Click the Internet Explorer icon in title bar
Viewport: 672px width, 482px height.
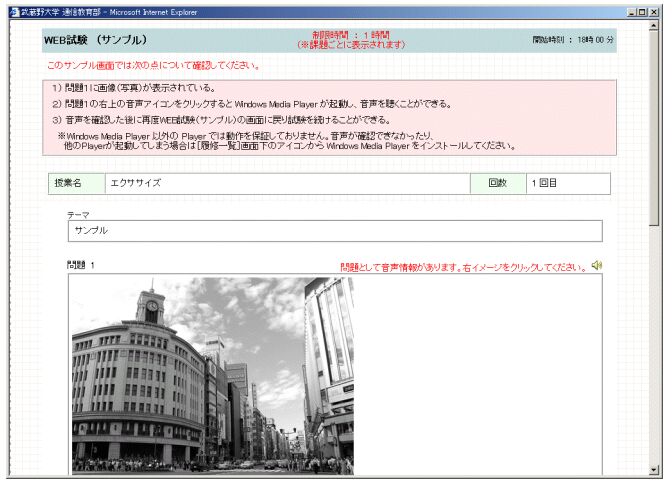point(13,10)
